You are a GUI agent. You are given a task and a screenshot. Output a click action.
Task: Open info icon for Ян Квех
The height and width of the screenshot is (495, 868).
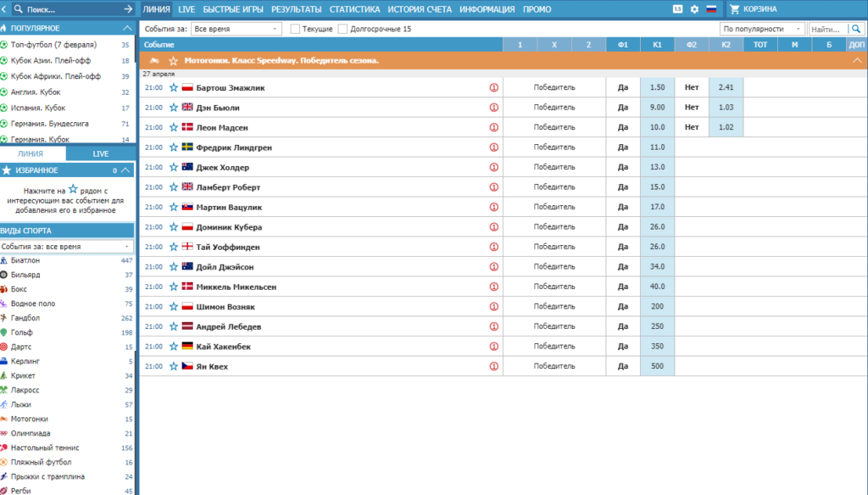tap(494, 366)
